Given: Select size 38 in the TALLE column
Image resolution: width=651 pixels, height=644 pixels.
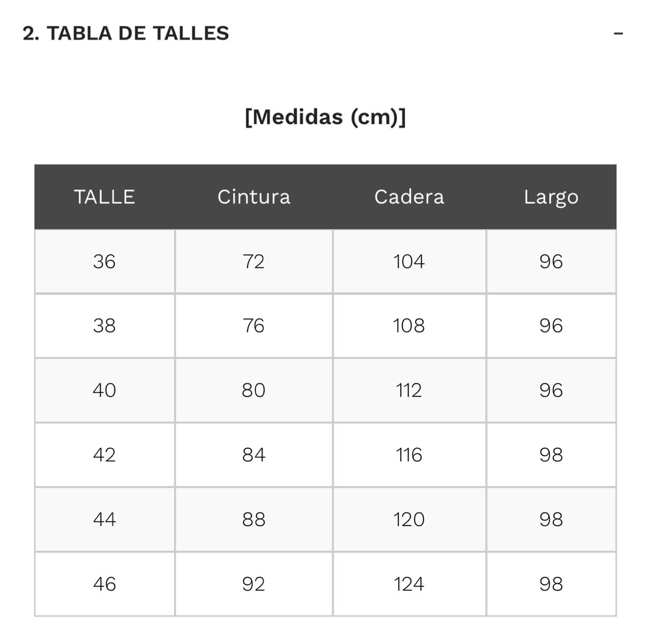Looking at the screenshot, I should (x=104, y=326).
